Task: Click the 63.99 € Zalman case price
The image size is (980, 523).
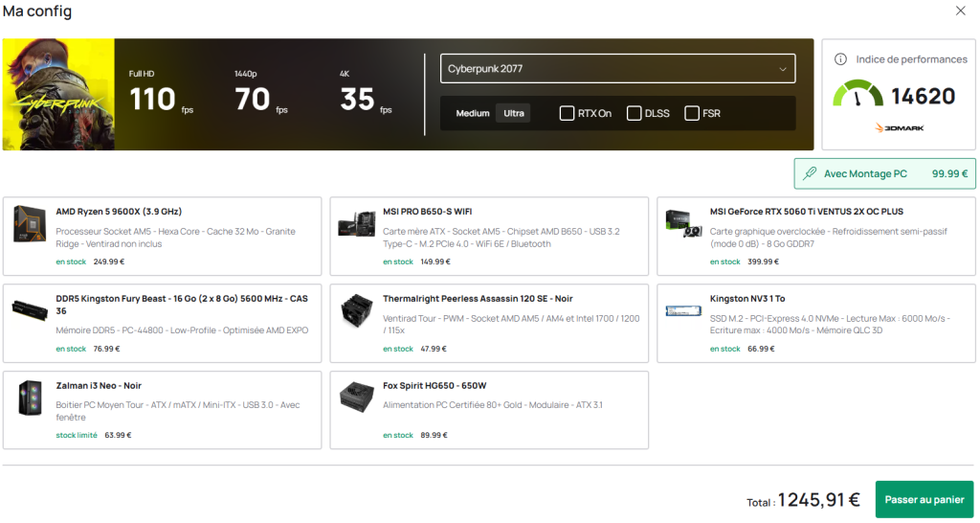Action: [x=118, y=435]
